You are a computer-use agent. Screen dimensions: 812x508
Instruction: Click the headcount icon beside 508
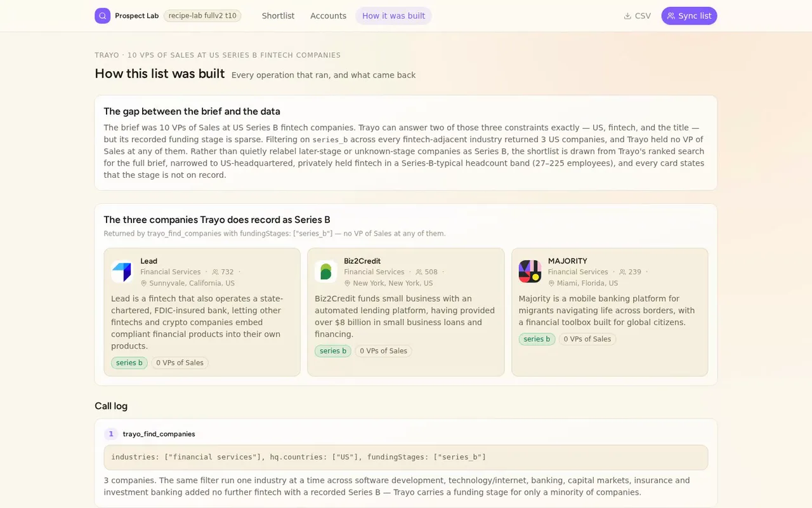point(419,272)
